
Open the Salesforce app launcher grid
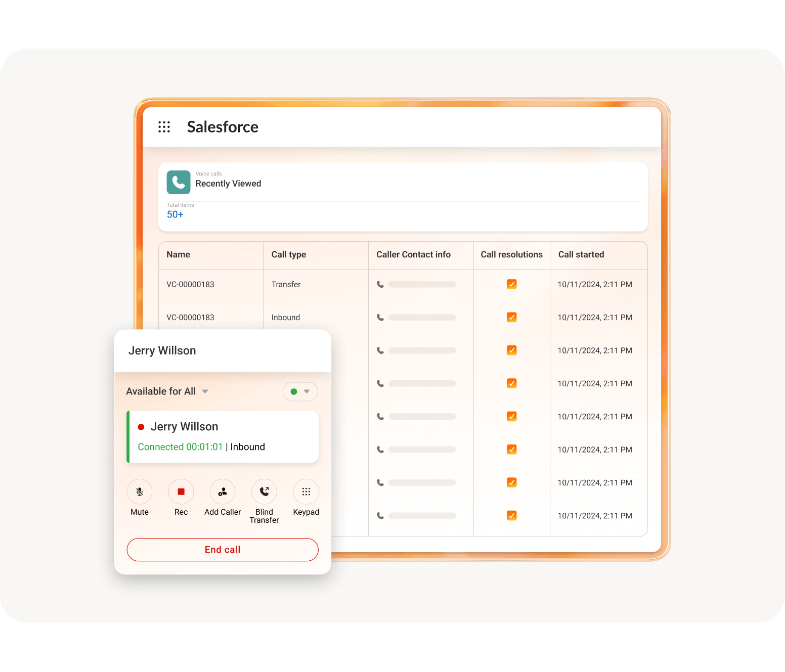pos(164,127)
